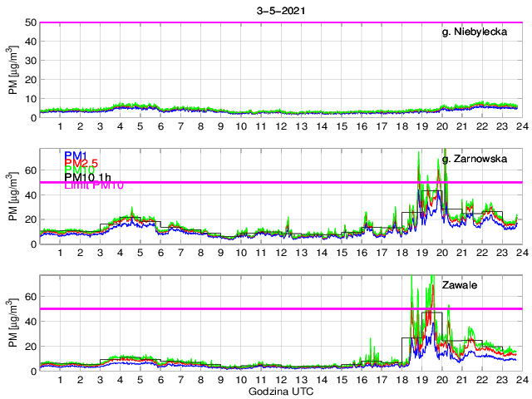Click hour 20 tick under the Zarnowska plot
The image size is (532, 399).
click(x=441, y=253)
